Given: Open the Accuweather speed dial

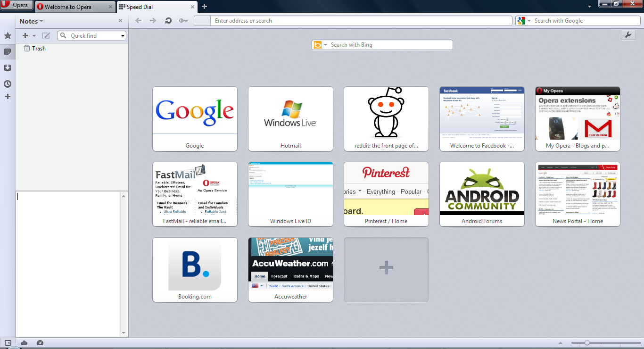Looking at the screenshot, I should [x=290, y=270].
